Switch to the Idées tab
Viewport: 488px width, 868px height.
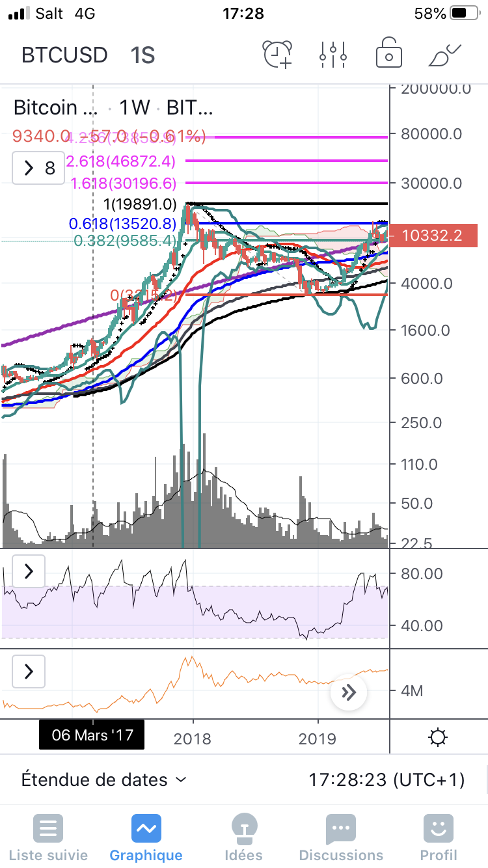[243, 837]
